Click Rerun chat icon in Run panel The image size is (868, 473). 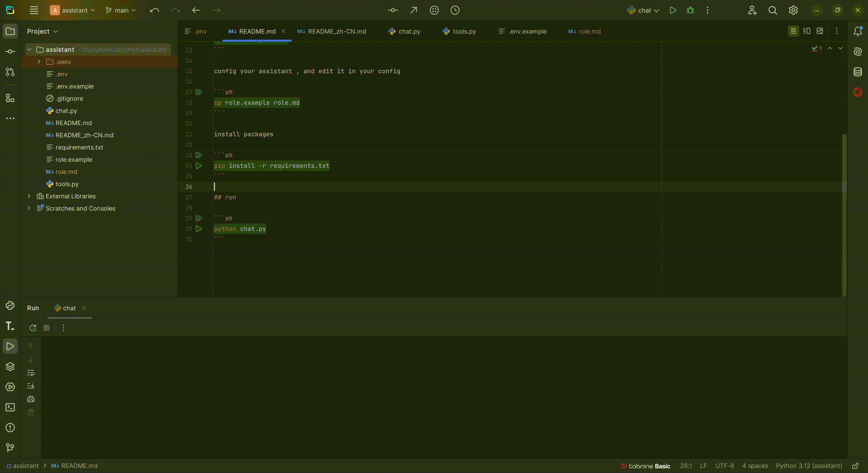coord(33,328)
